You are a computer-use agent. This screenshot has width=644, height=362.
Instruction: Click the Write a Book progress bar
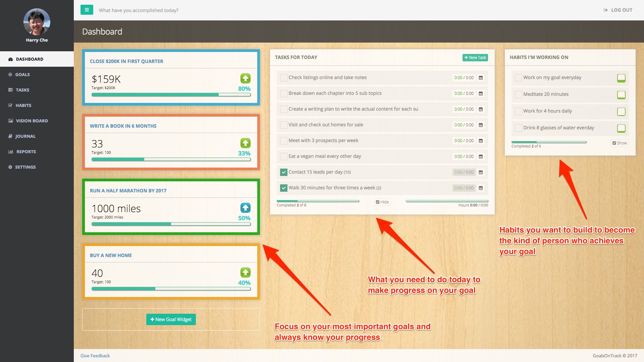tap(171, 160)
